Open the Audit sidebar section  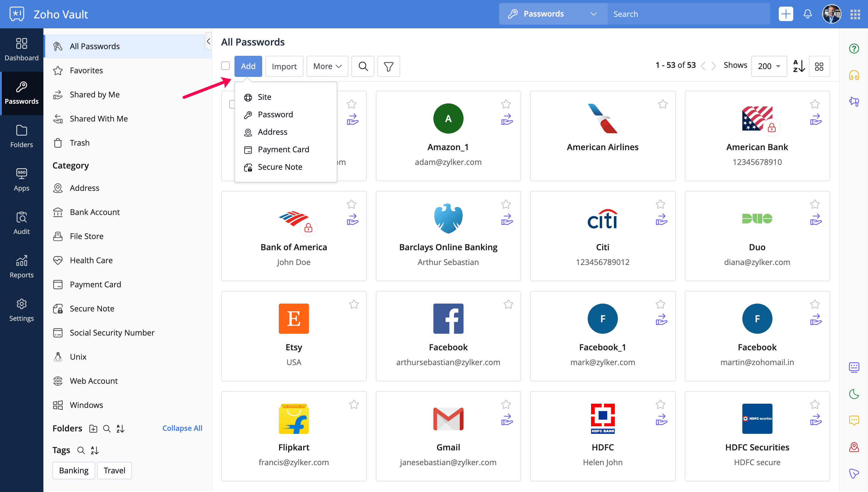(21, 223)
